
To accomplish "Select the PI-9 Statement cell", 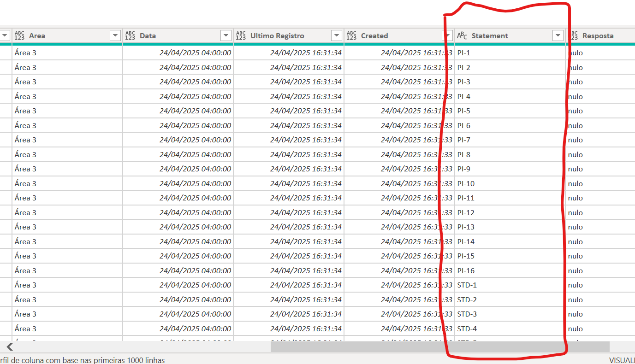I will [x=510, y=169].
